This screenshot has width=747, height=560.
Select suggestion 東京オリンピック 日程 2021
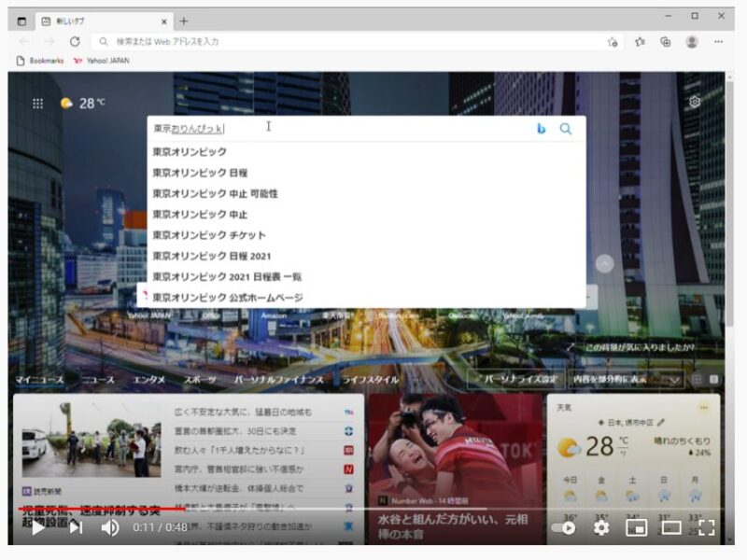click(366, 256)
